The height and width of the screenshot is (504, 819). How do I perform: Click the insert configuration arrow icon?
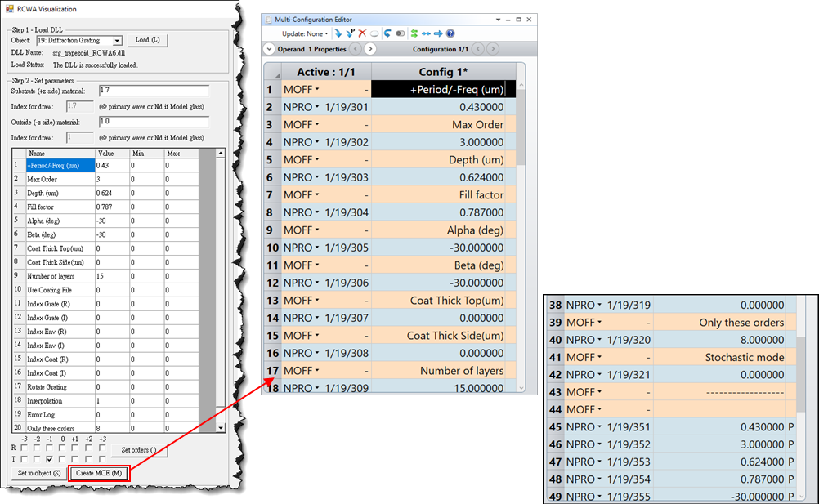[x=338, y=33]
